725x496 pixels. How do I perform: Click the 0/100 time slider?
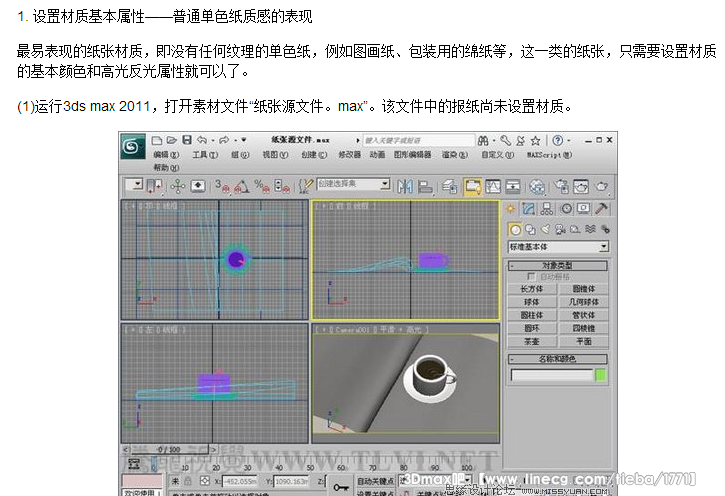(x=169, y=449)
